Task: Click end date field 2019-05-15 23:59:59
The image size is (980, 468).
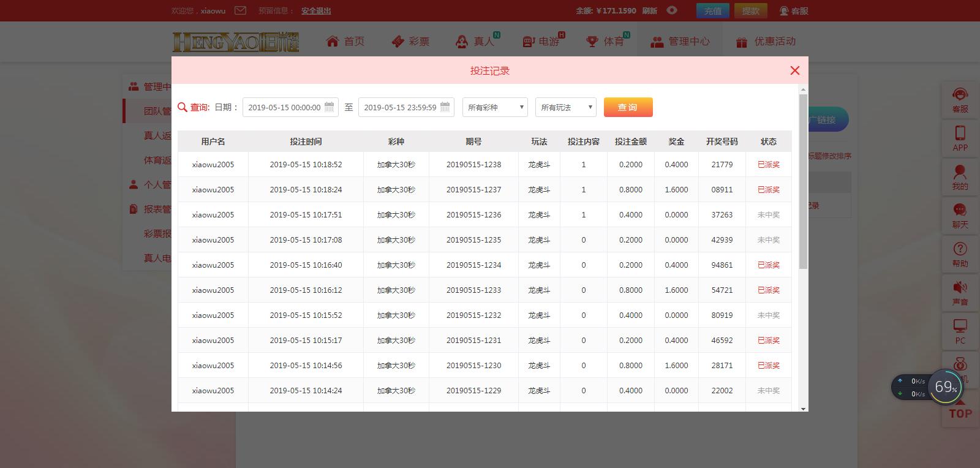Action: [406, 107]
